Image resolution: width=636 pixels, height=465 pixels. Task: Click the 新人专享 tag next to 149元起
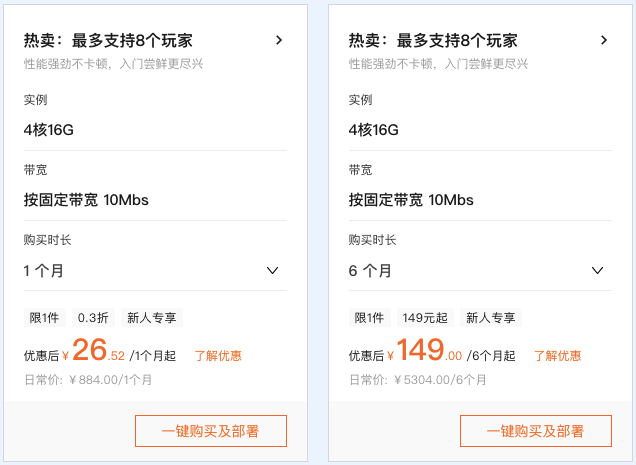(x=491, y=318)
